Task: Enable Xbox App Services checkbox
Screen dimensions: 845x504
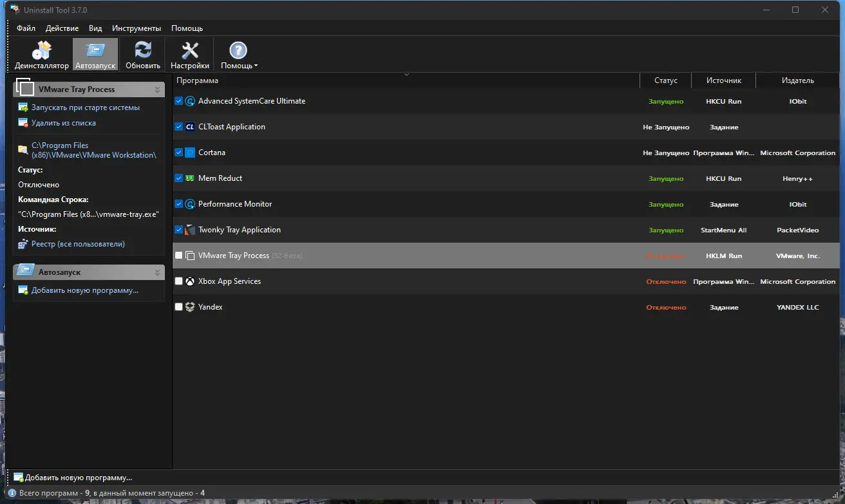Action: click(179, 281)
